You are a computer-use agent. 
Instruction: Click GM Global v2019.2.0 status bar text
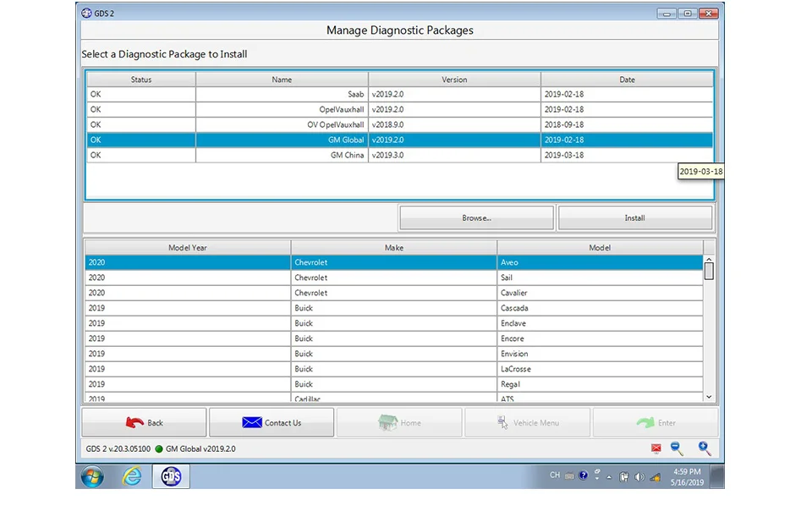pos(200,449)
